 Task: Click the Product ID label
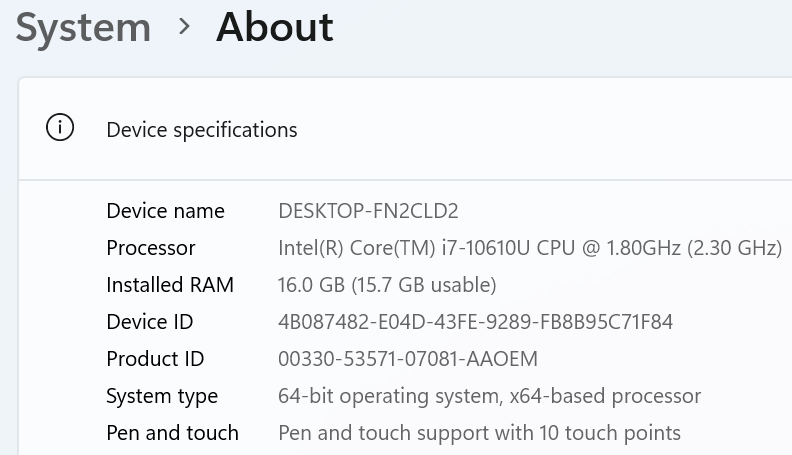click(x=155, y=359)
